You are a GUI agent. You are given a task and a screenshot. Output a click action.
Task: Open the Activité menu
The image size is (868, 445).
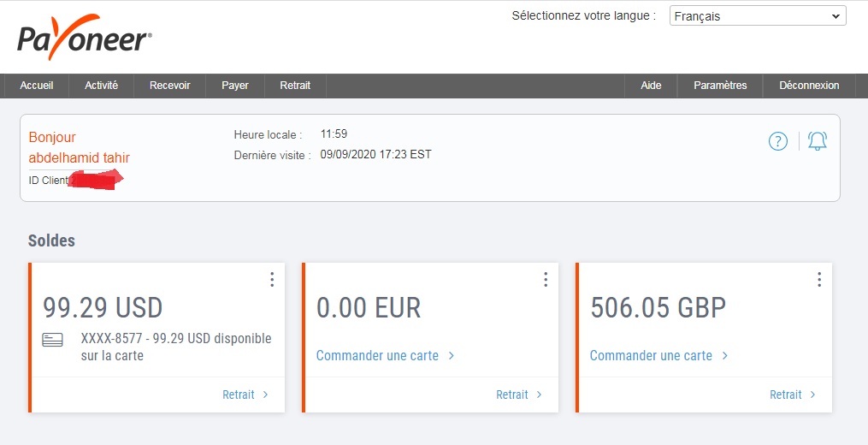[x=101, y=86]
